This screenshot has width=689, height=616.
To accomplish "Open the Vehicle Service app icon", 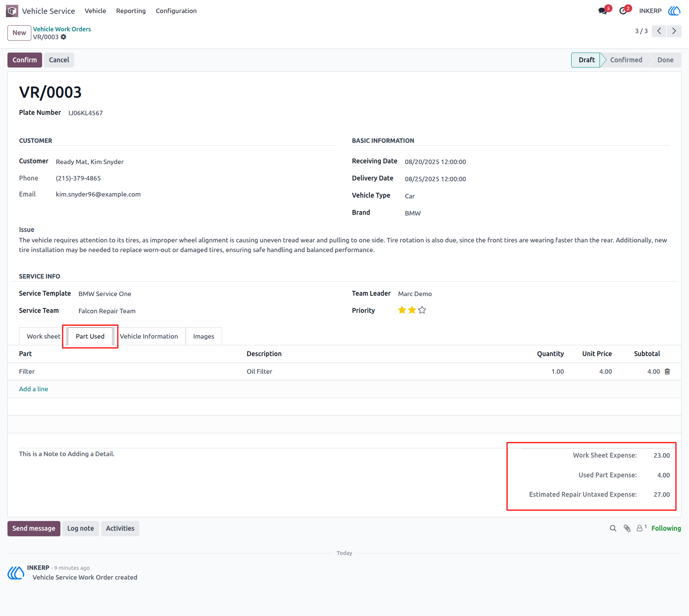I will pos(12,11).
